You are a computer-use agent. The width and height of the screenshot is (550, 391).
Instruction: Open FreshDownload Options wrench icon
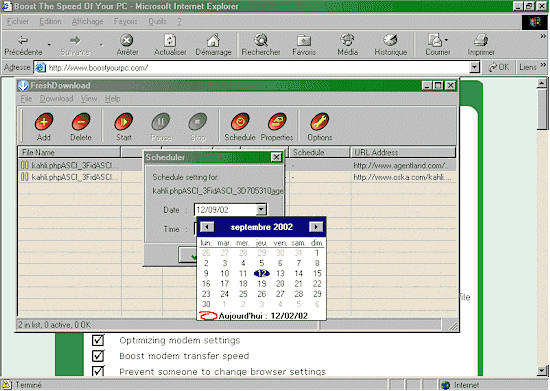tap(320, 122)
